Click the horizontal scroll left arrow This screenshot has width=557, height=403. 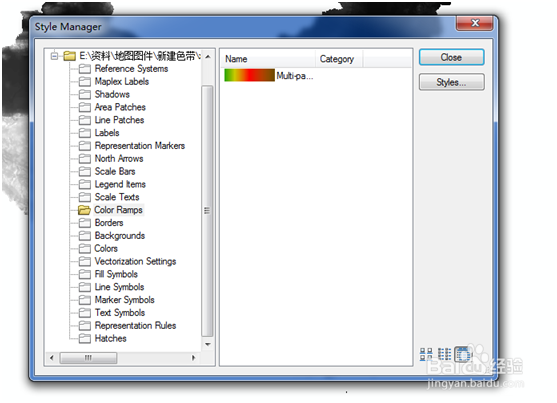pos(52,358)
